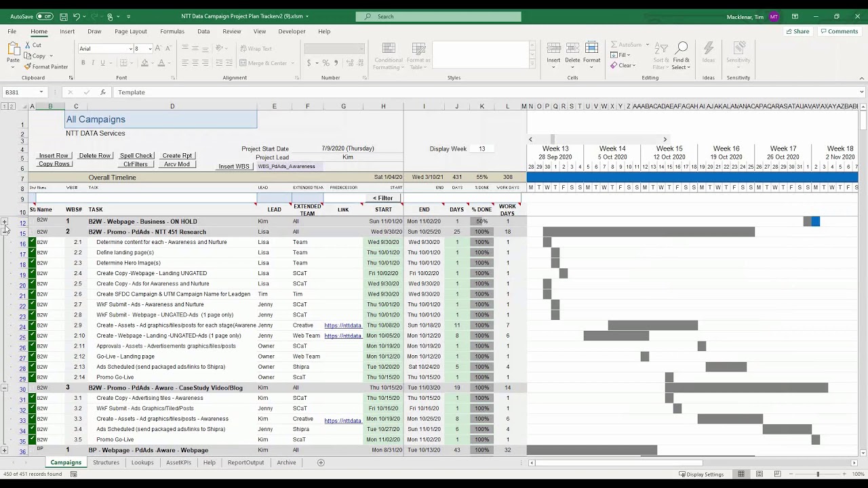Click the Percent Style icon
Screen dimensions: 868x488
pos(325,63)
